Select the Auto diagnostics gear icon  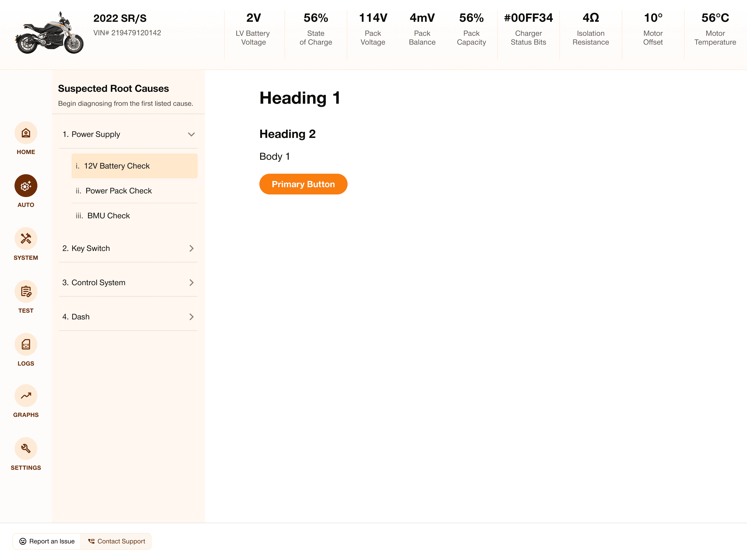(x=26, y=186)
